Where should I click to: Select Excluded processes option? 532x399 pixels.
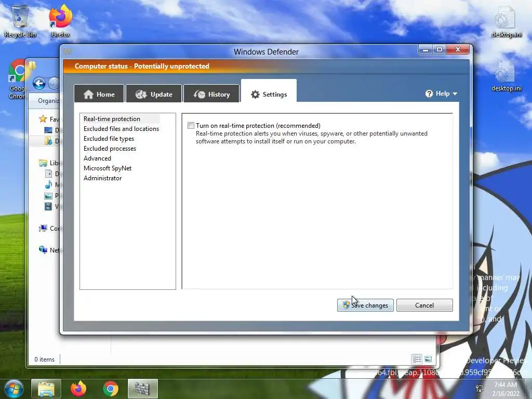pyautogui.click(x=110, y=148)
